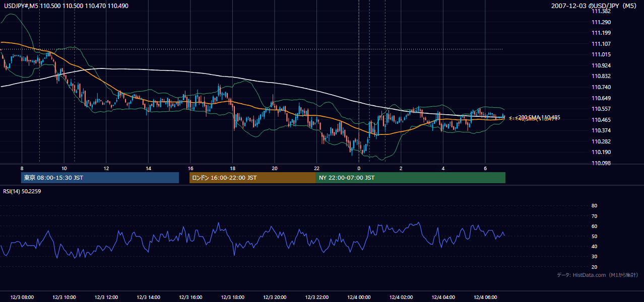Viewport: 644px width, 302px height.
Task: Click price axis label 110.190
Action: click(x=601, y=152)
